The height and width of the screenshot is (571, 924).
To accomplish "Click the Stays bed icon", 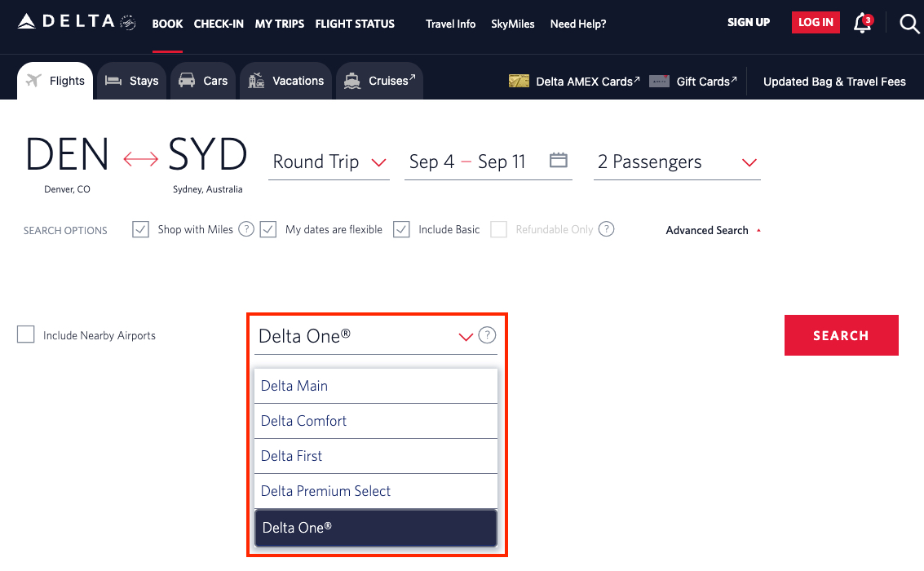I will tap(113, 79).
